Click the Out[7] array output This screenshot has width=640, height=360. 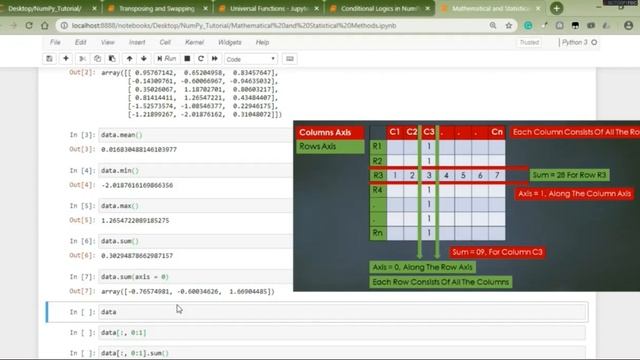[x=188, y=291]
